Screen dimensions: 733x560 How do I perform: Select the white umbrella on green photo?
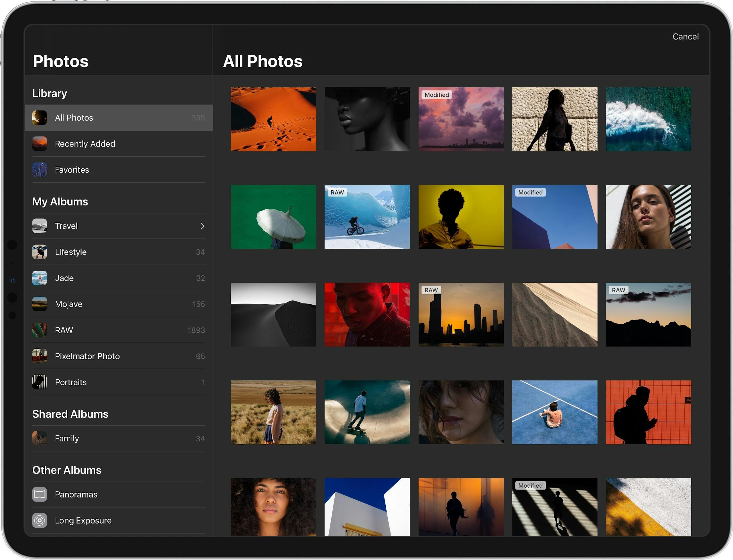[273, 217]
